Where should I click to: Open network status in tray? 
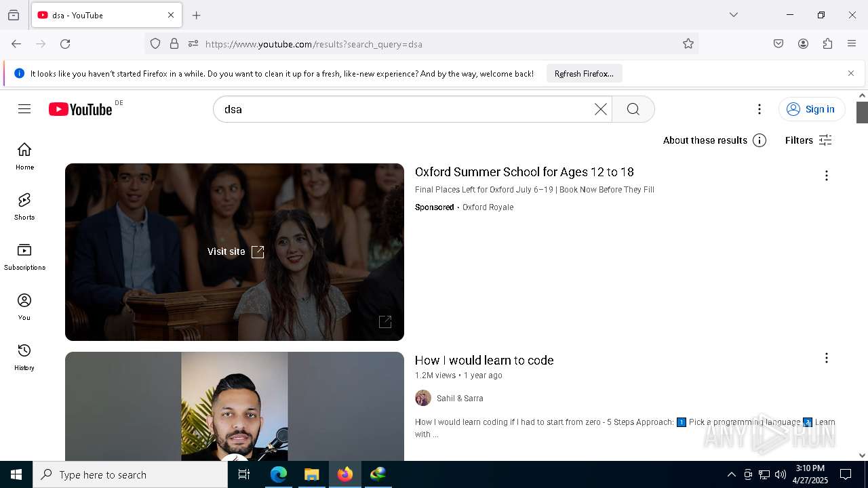coord(764,474)
